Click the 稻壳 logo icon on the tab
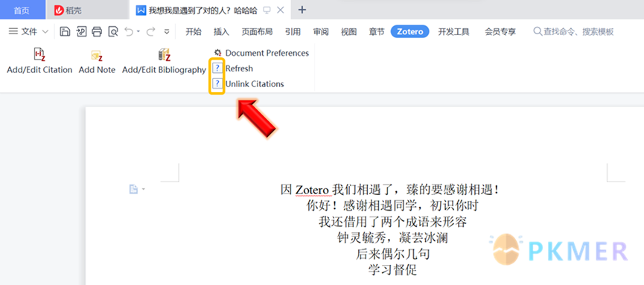Screen dimensions: 644x285 (x=59, y=10)
